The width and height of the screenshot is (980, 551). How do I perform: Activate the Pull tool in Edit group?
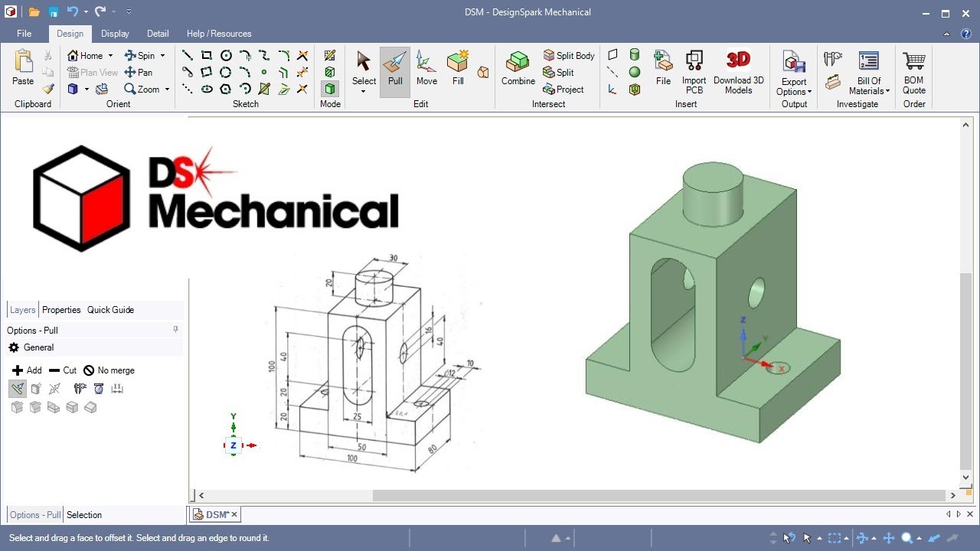click(395, 70)
